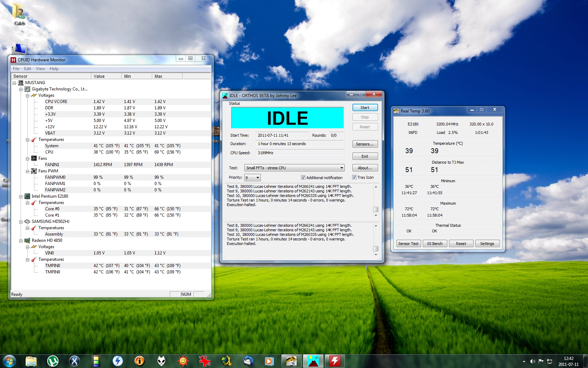Open the Action Center flag in the tray
Screen dimensions: 588x368
541,361
